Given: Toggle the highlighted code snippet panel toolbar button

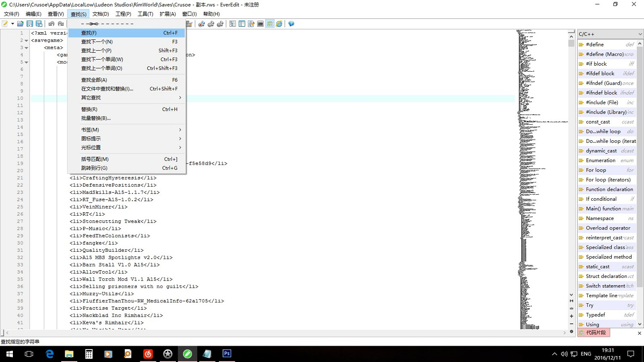Looking at the screenshot, I should point(270,24).
